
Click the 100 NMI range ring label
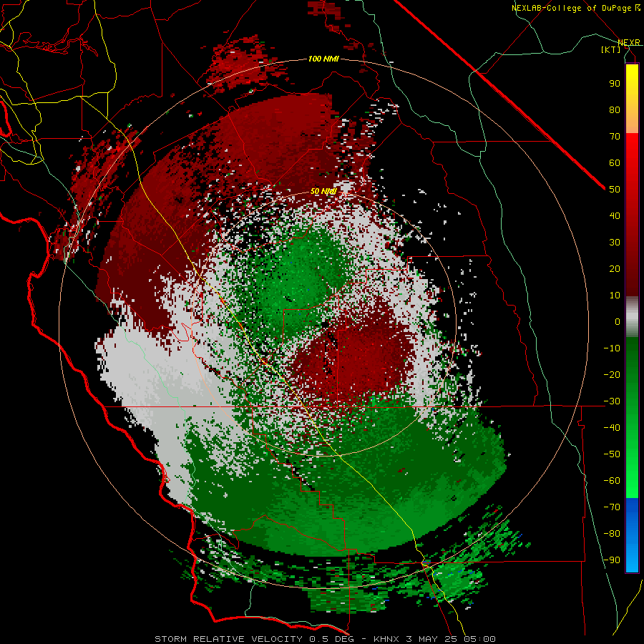coord(323,59)
